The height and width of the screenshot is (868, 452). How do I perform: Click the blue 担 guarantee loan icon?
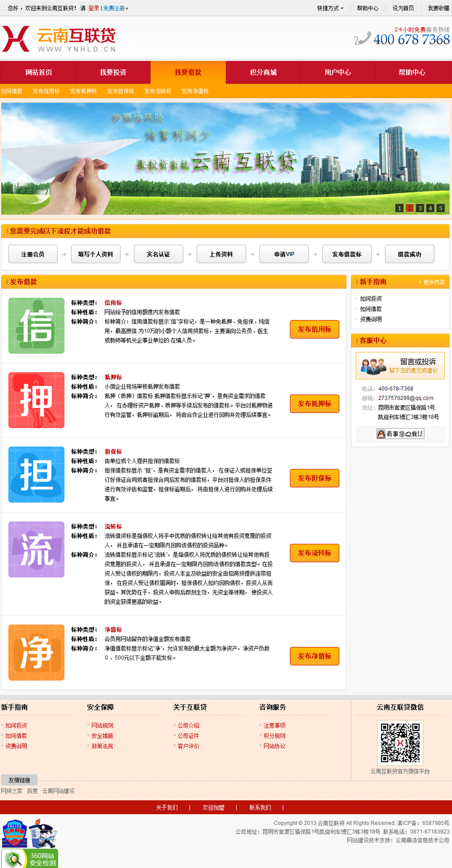[x=36, y=474]
